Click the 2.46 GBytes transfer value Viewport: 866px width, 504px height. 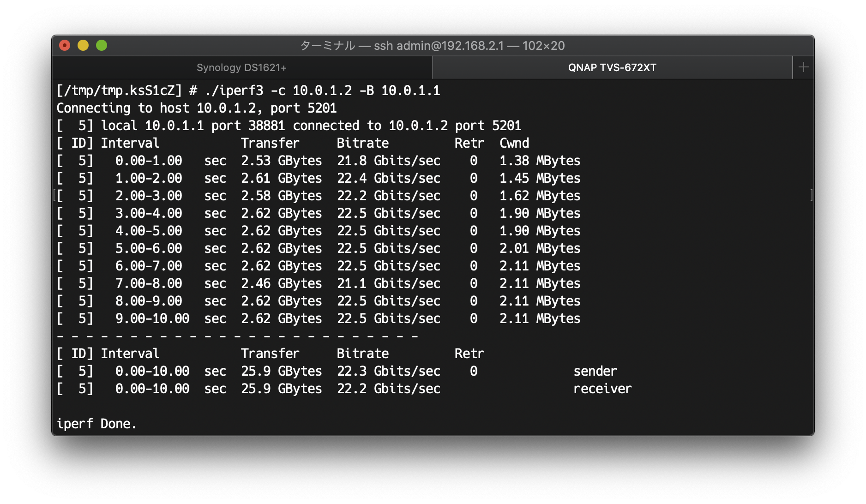281,283
